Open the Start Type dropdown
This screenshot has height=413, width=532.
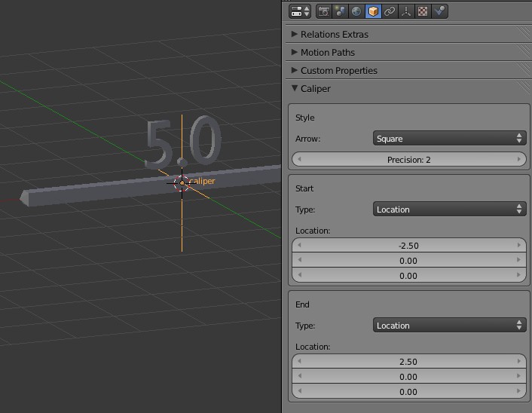(449, 210)
